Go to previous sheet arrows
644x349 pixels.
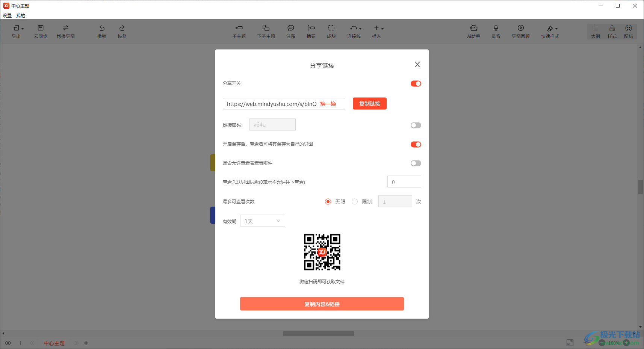32,343
